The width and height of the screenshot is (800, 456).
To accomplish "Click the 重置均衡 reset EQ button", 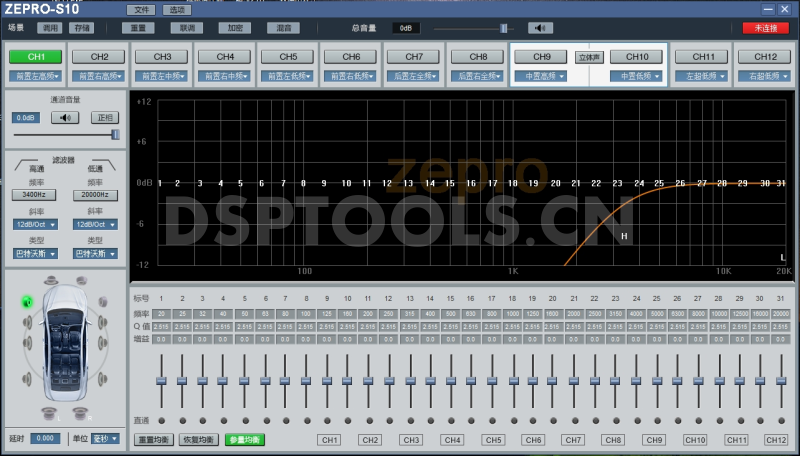I will 154,440.
